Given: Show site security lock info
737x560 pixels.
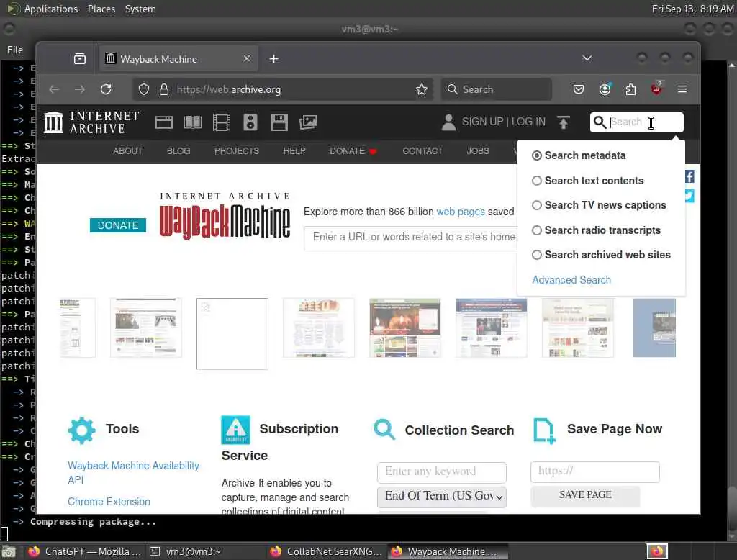Looking at the screenshot, I should [x=163, y=89].
